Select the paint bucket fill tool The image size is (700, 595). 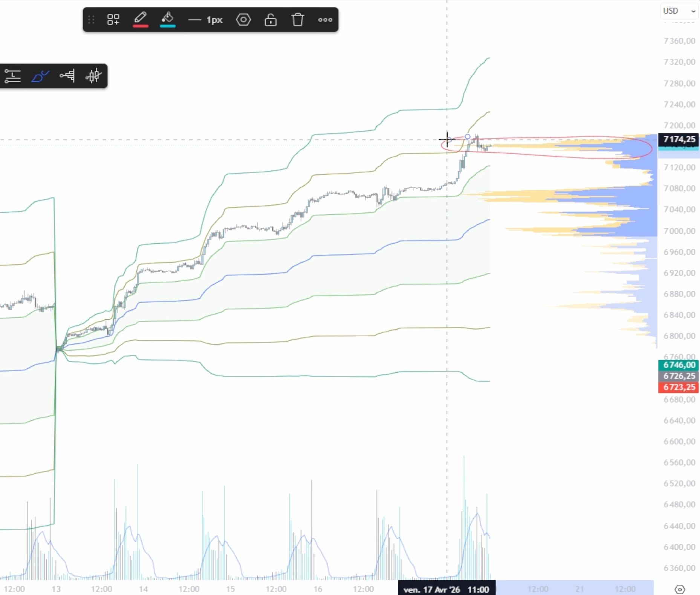168,18
